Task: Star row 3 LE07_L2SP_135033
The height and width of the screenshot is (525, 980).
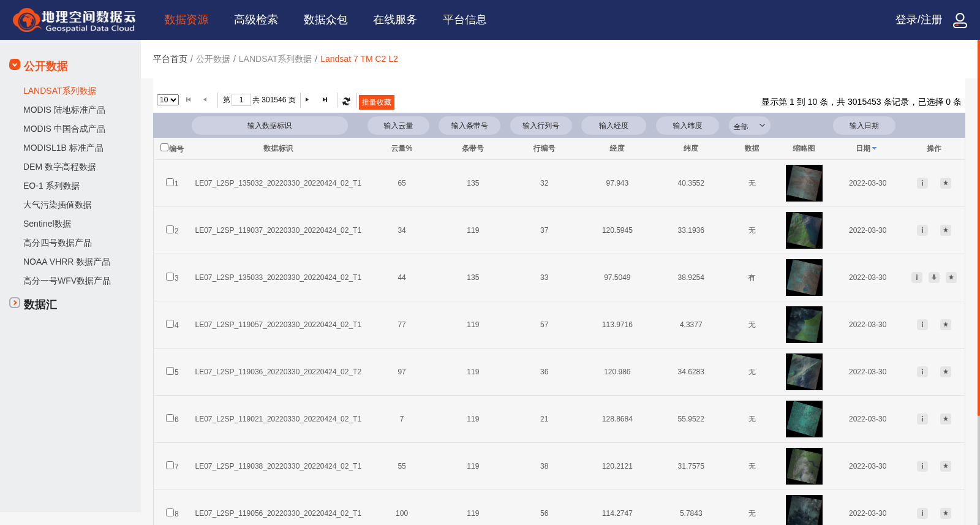Action: coord(951,278)
